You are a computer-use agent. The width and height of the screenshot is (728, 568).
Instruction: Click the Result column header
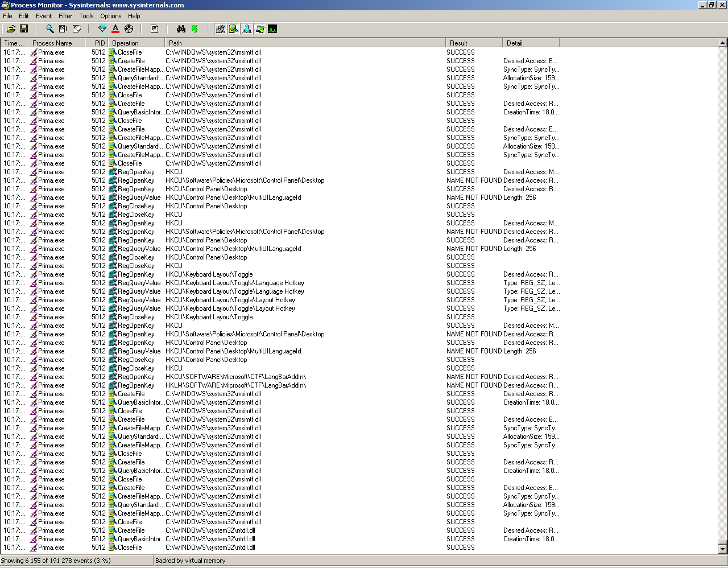click(x=474, y=43)
